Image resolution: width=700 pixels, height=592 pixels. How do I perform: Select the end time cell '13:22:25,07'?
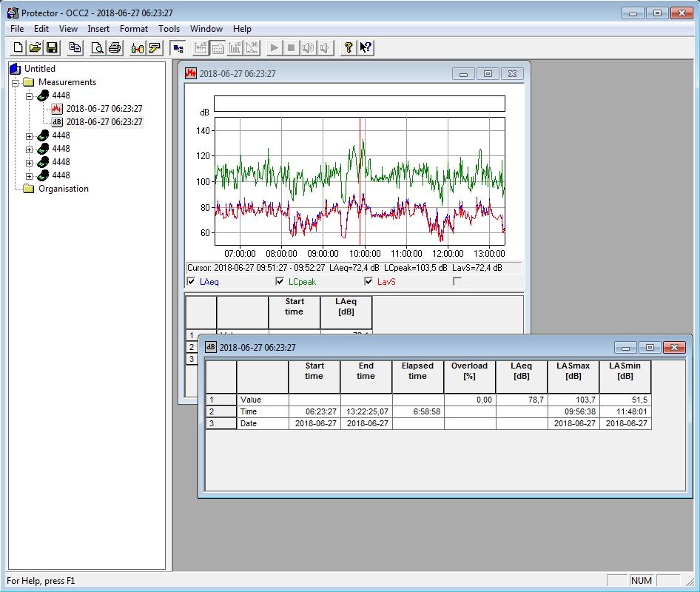pyautogui.click(x=366, y=411)
